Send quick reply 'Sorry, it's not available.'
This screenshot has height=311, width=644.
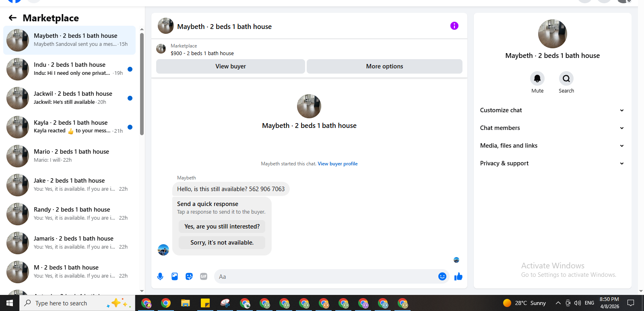point(222,243)
